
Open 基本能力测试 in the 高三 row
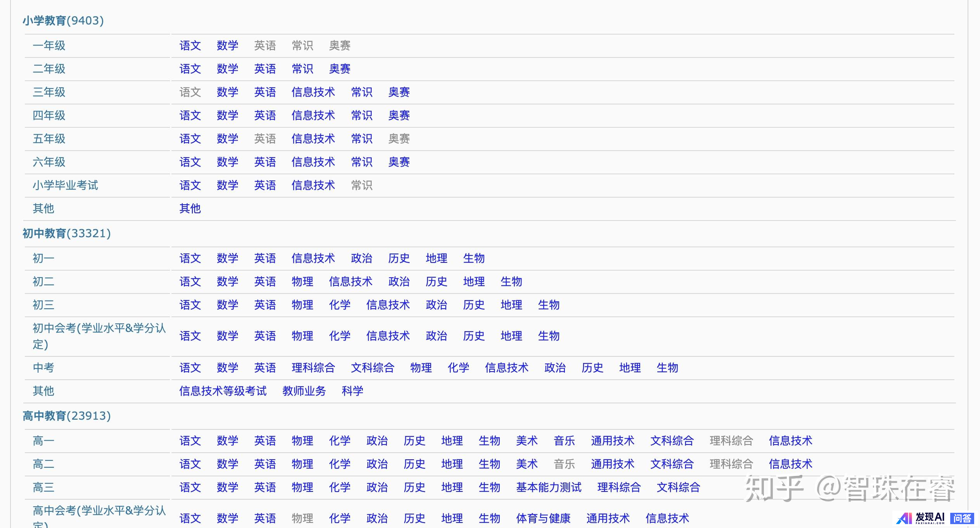549,488
